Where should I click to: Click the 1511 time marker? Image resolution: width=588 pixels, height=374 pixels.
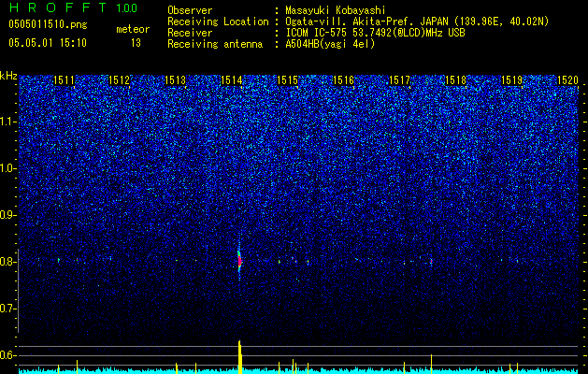click(64, 79)
